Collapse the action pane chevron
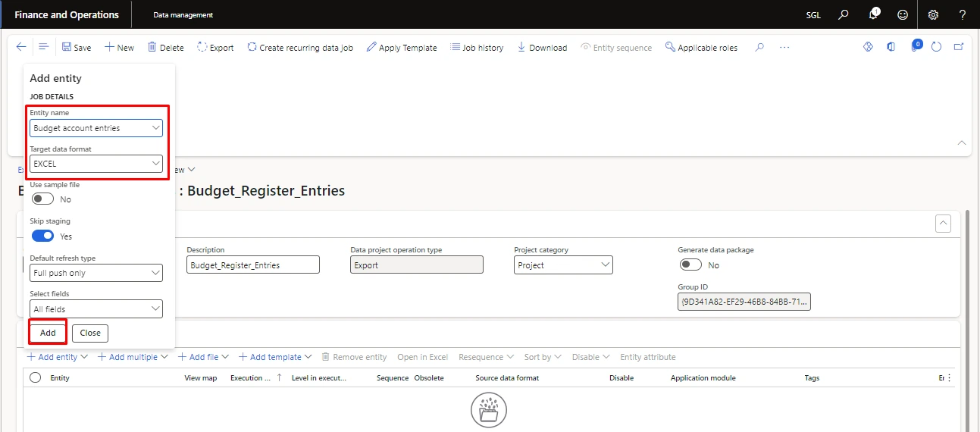980x432 pixels. coord(961,142)
